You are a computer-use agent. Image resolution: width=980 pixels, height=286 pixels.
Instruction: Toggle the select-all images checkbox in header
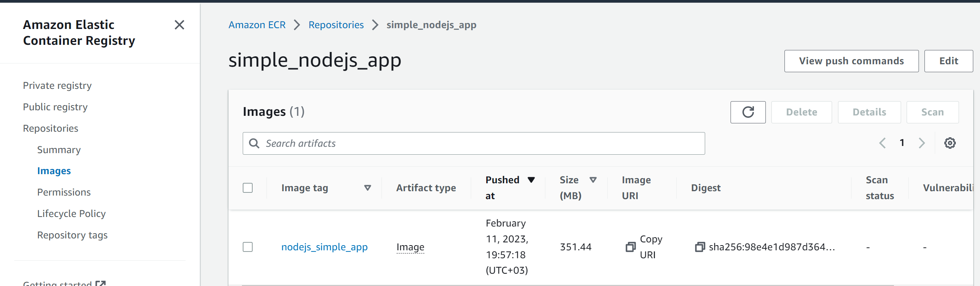coord(247,188)
